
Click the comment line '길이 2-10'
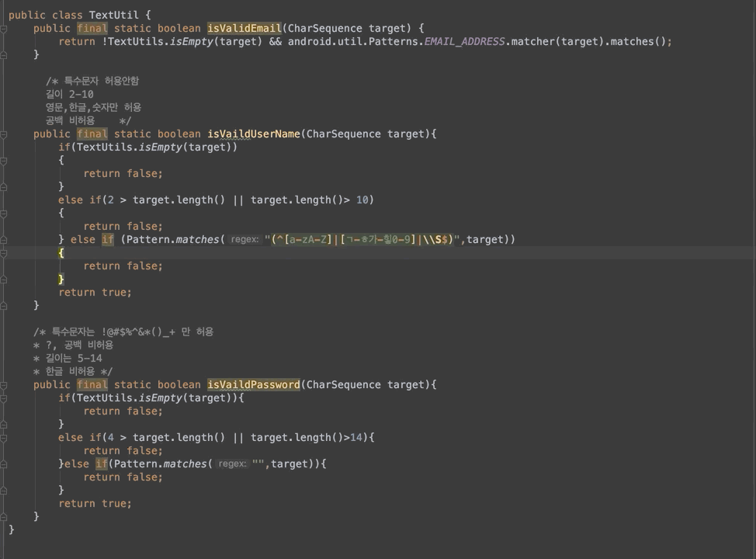[69, 94]
